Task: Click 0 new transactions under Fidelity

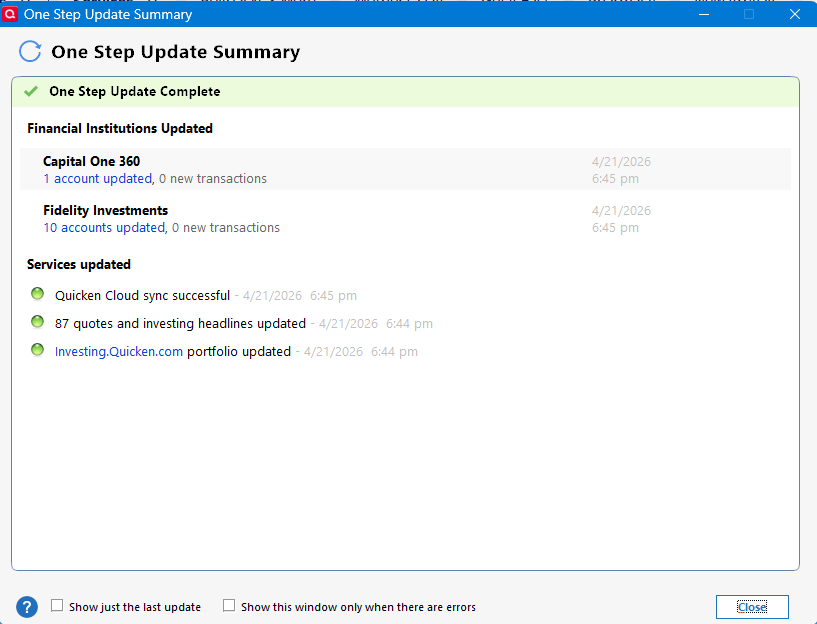Action: click(x=226, y=228)
